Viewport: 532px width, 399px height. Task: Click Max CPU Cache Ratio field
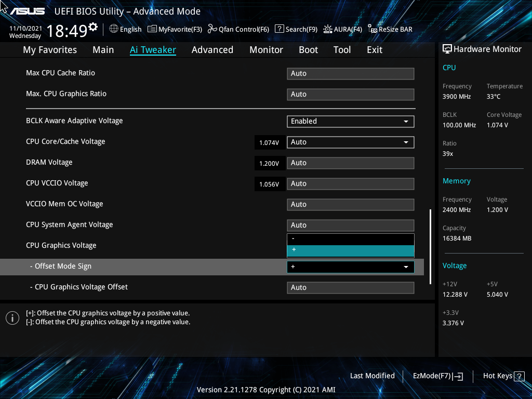coord(351,74)
